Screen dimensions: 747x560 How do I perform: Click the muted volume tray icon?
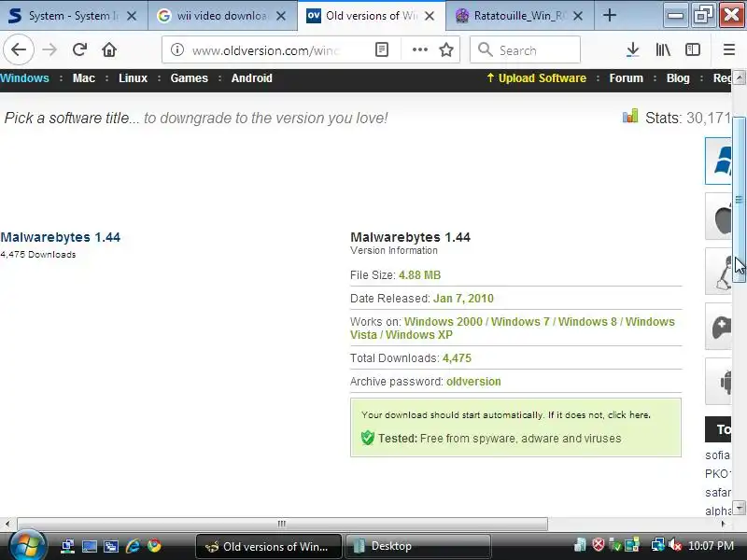[x=675, y=545]
